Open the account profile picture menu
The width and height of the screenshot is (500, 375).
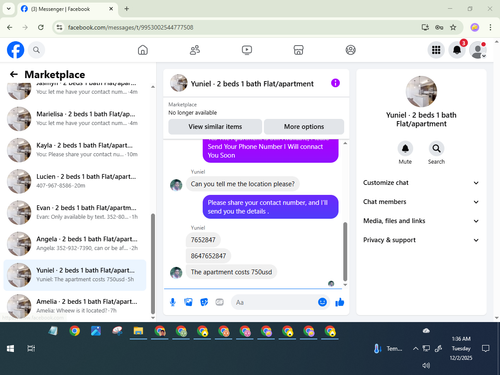click(x=478, y=50)
